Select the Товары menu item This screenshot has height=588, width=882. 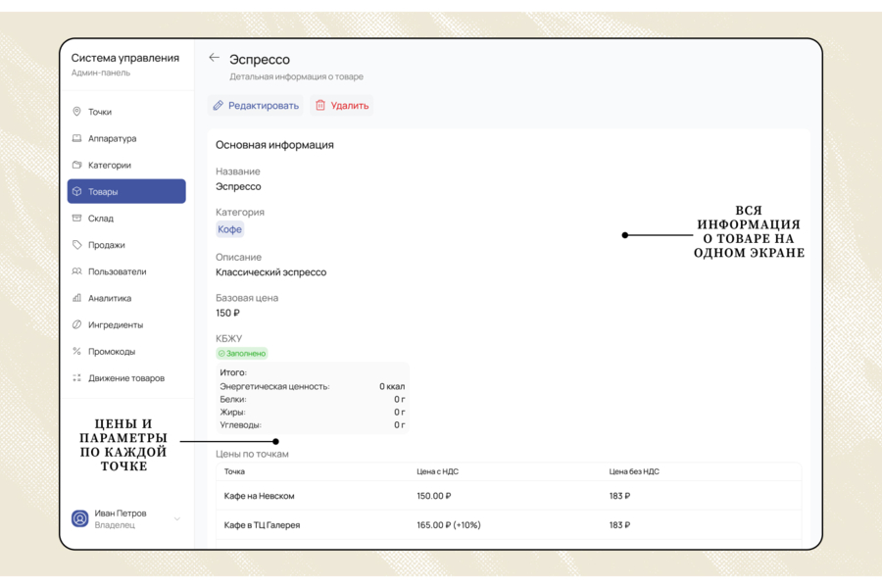tap(126, 191)
